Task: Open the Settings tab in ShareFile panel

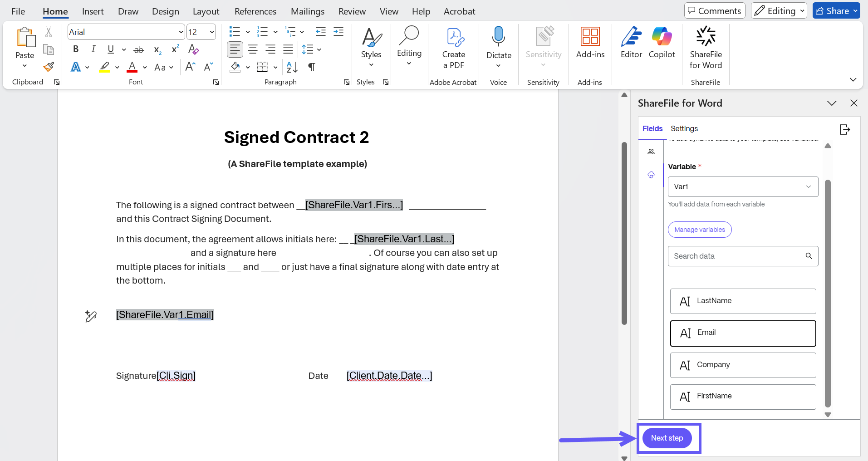Action: [x=684, y=128]
